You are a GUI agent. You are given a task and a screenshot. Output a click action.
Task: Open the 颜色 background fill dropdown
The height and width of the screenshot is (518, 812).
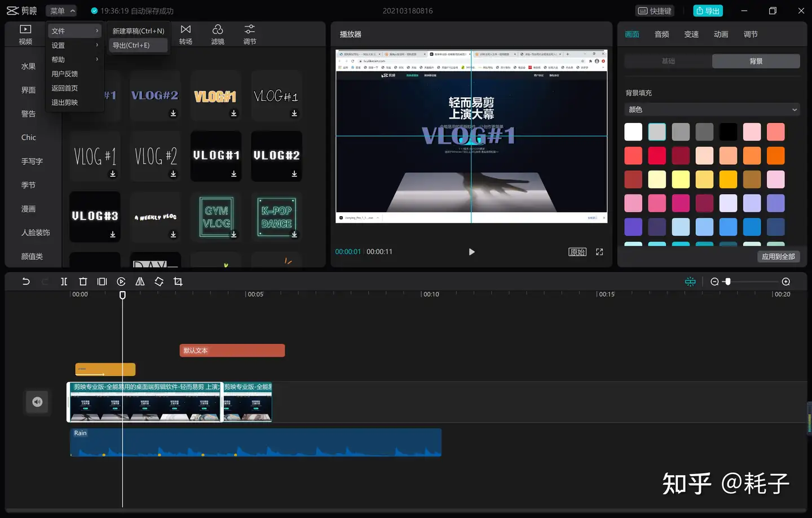712,109
